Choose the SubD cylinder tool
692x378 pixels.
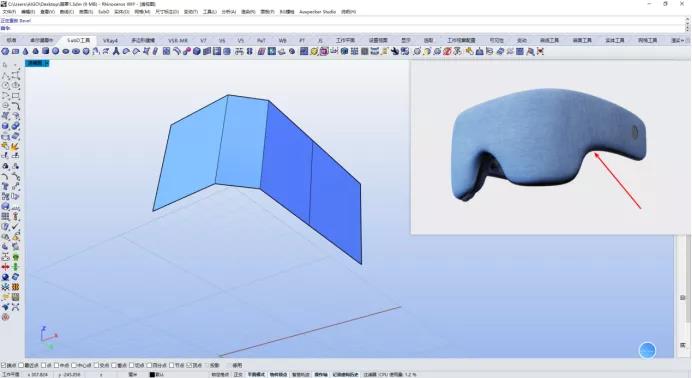point(45,52)
